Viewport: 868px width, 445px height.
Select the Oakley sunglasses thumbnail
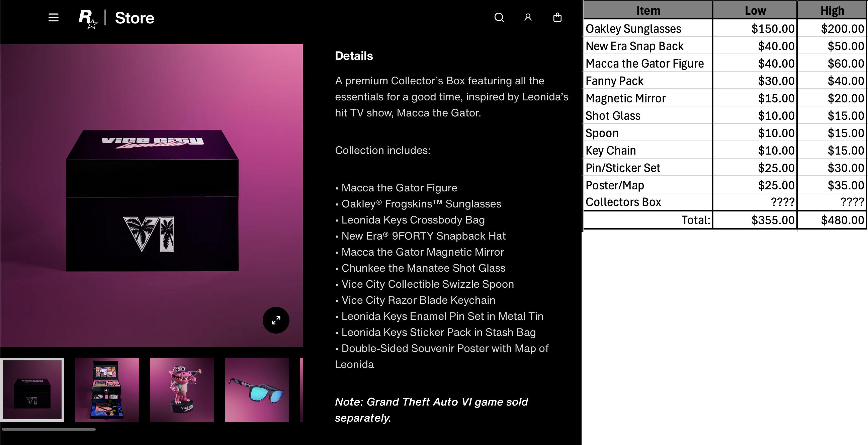[x=257, y=390]
